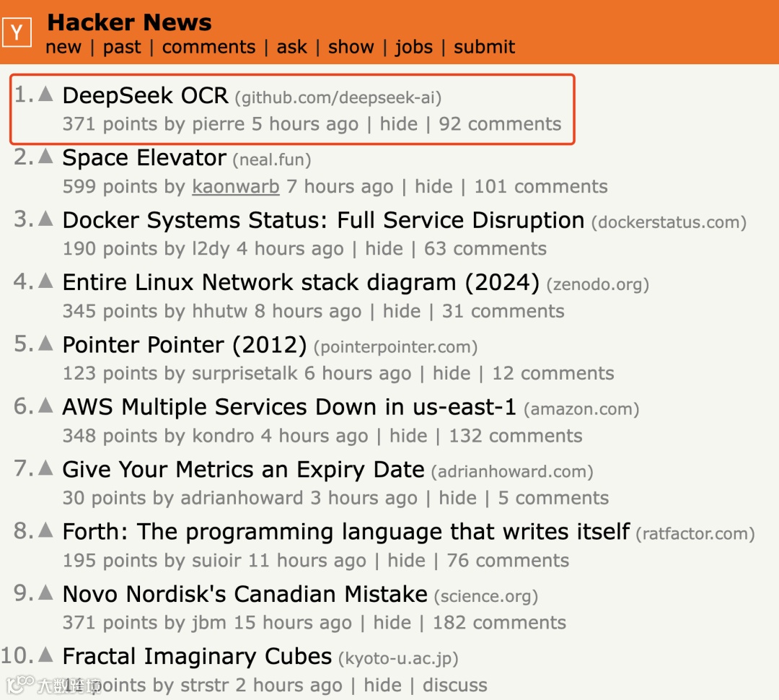This screenshot has width=779, height=700.
Task: Upvote the Forth programming language story
Action: coord(45,530)
